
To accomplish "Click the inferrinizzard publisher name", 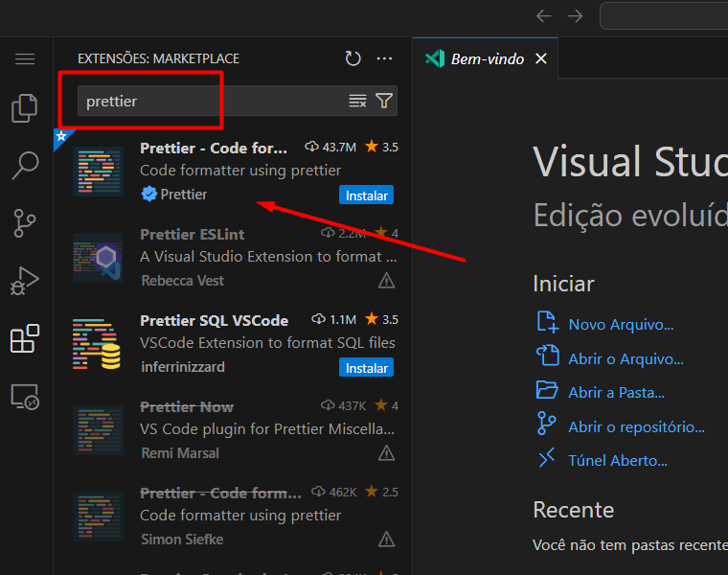I will 183,367.
